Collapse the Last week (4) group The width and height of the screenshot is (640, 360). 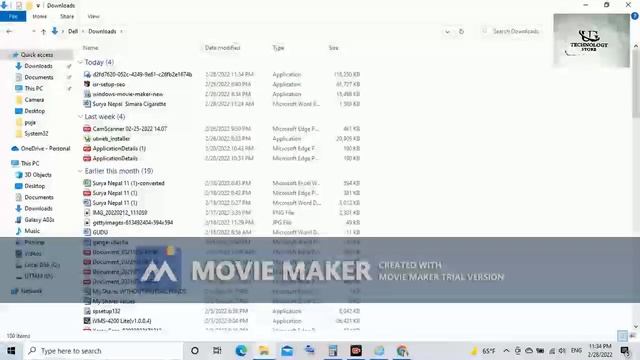pos(80,117)
